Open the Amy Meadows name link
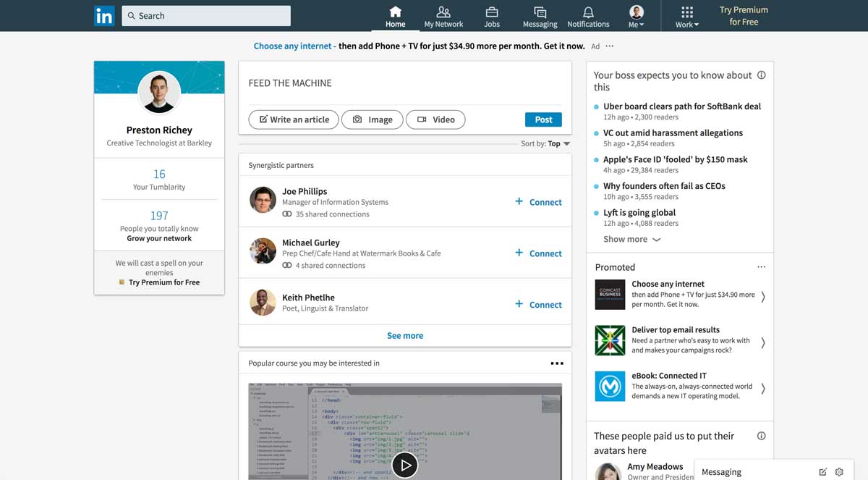The image size is (868, 480). pyautogui.click(x=655, y=467)
